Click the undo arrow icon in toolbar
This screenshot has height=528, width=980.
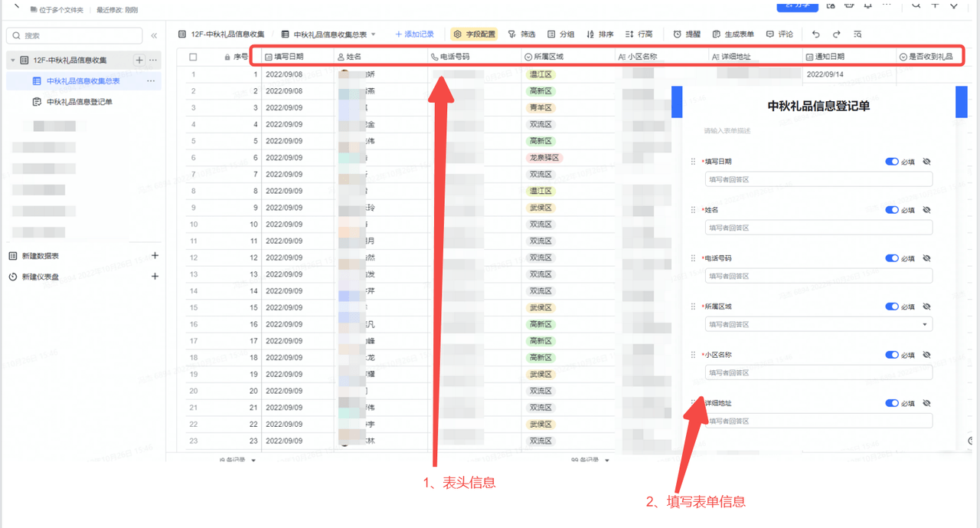pyautogui.click(x=815, y=34)
